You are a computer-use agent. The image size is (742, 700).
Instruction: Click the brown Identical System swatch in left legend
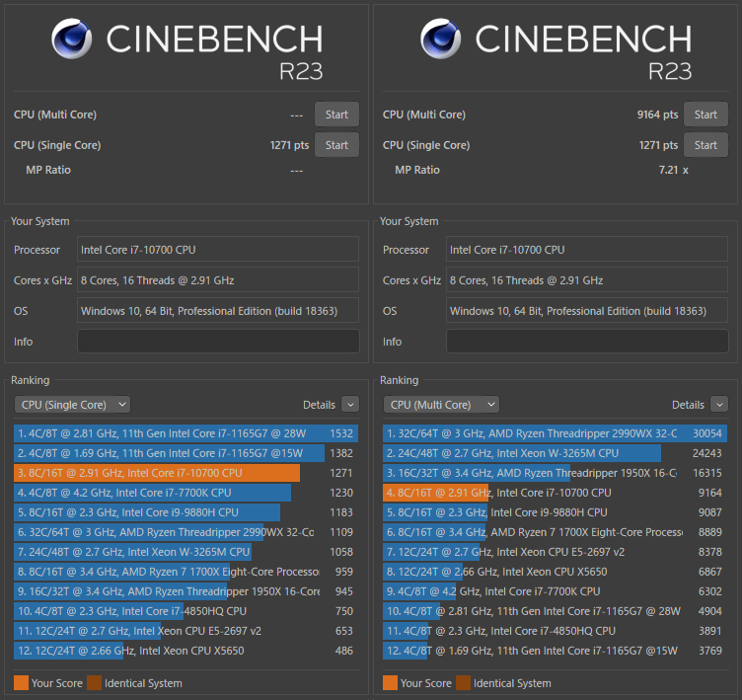tap(94, 682)
